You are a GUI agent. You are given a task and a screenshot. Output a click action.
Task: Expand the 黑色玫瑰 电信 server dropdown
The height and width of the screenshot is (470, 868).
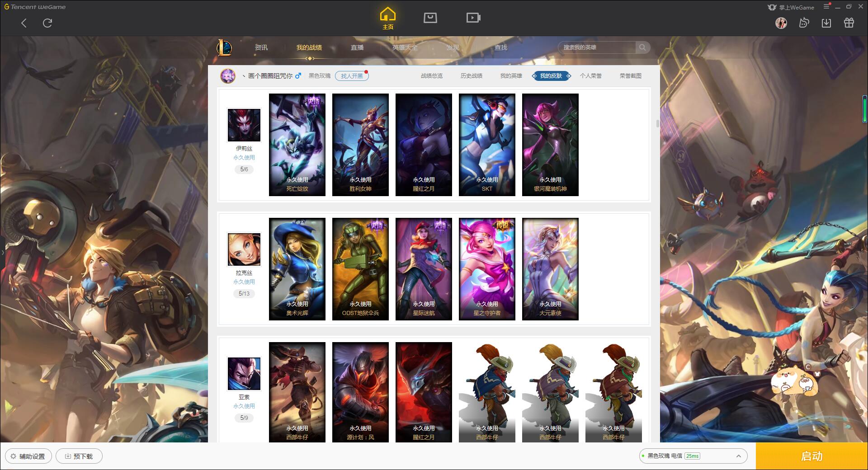(738, 456)
